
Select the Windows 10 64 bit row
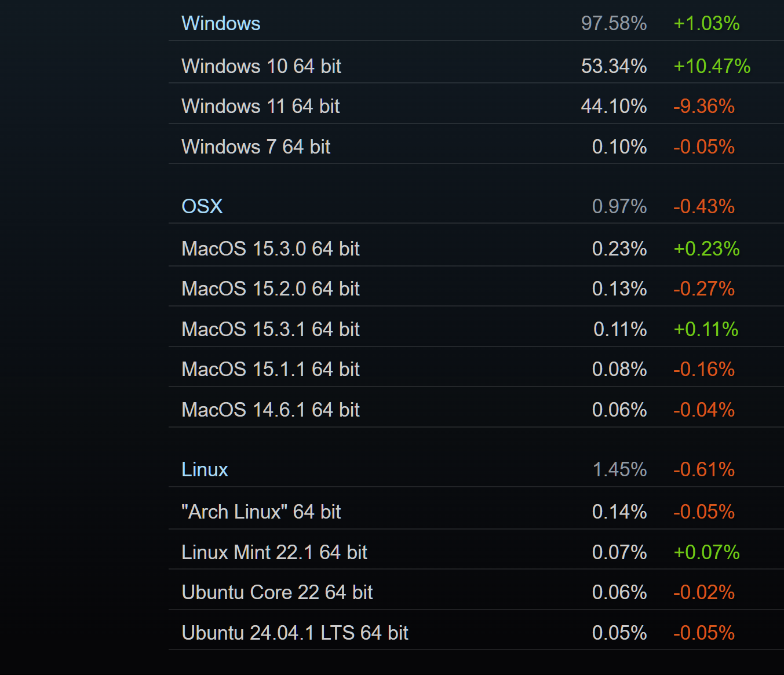click(261, 67)
